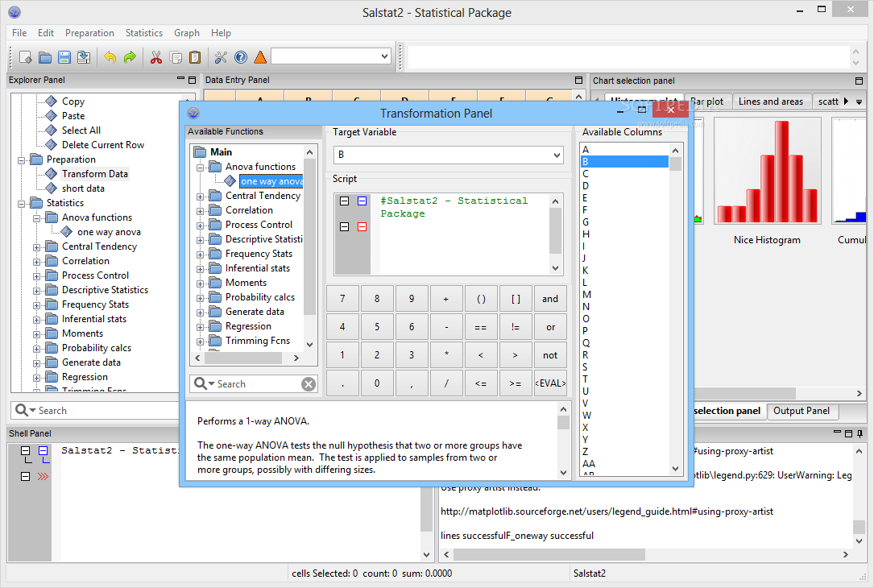Select 'short data' in Explorer Panel
Viewport: 874px width, 588px height.
(83, 188)
